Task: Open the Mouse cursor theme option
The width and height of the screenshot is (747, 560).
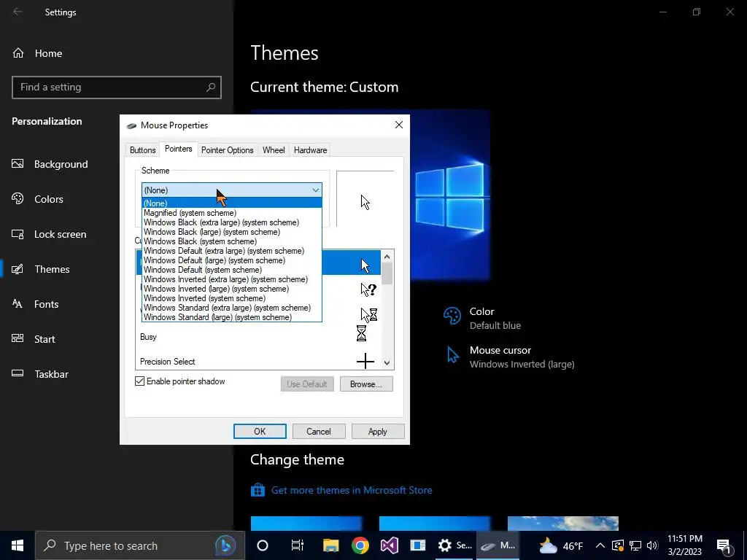Action: [x=508, y=357]
